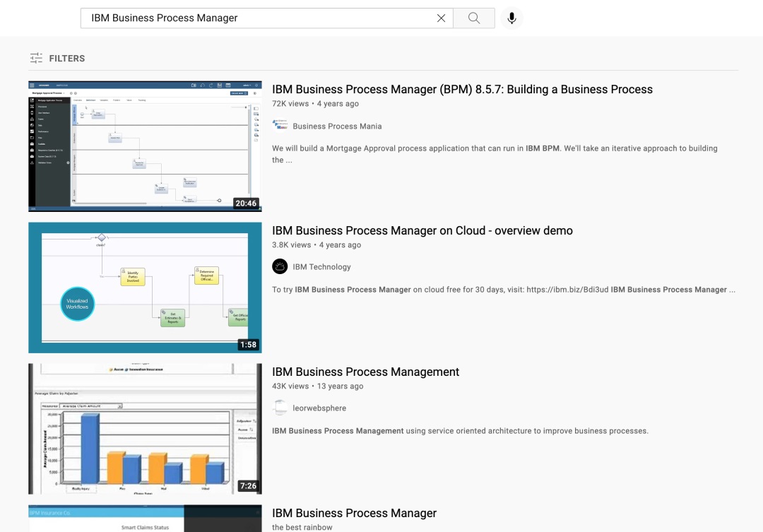Click the service oriented architecture description
The image size is (763, 532).
[x=461, y=431]
